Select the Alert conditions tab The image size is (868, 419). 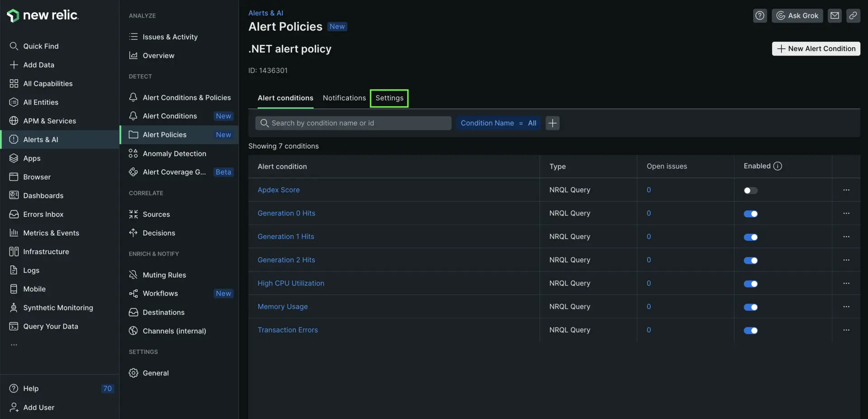285,98
